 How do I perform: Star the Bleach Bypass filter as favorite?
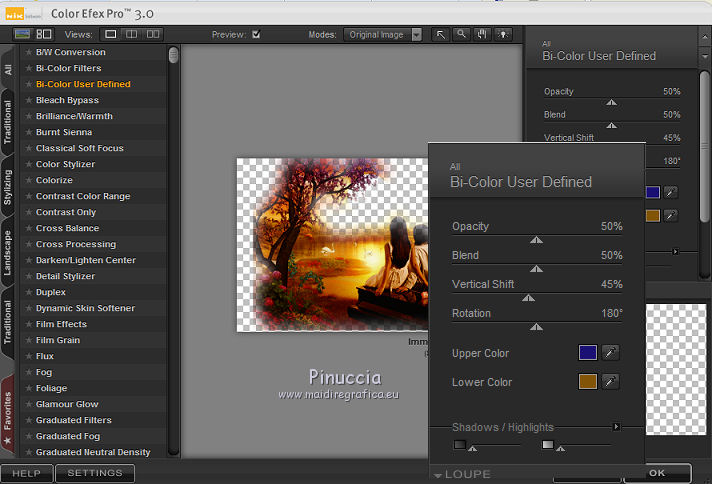tap(28, 100)
